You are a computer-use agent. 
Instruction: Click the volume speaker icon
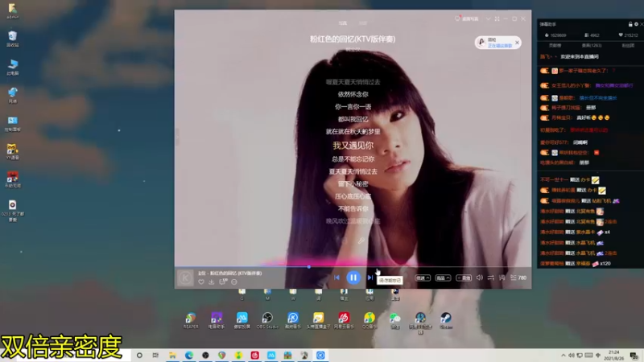click(479, 278)
